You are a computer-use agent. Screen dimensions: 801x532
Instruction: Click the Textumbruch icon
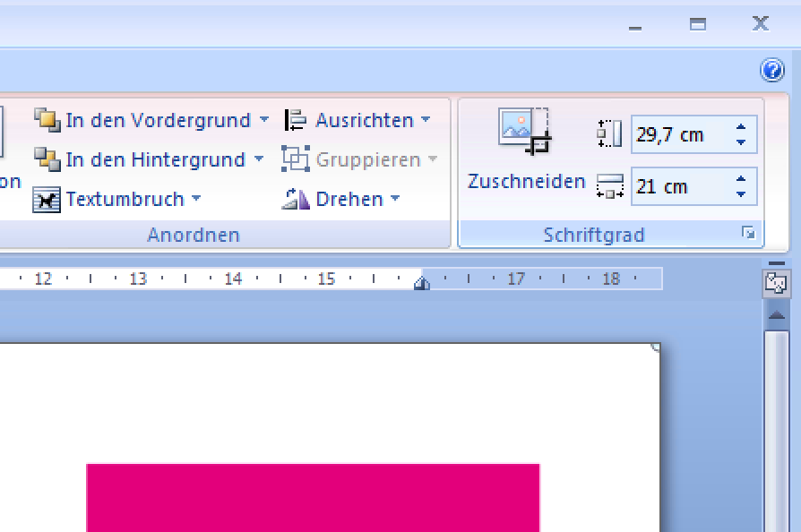click(x=47, y=199)
